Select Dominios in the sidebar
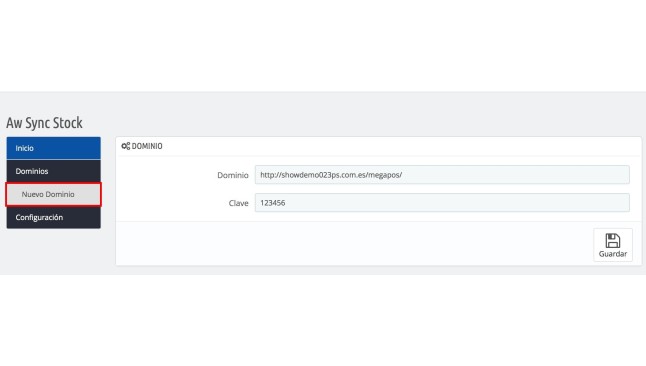Image resolution: width=646 pixels, height=366 pixels. pyautogui.click(x=54, y=171)
